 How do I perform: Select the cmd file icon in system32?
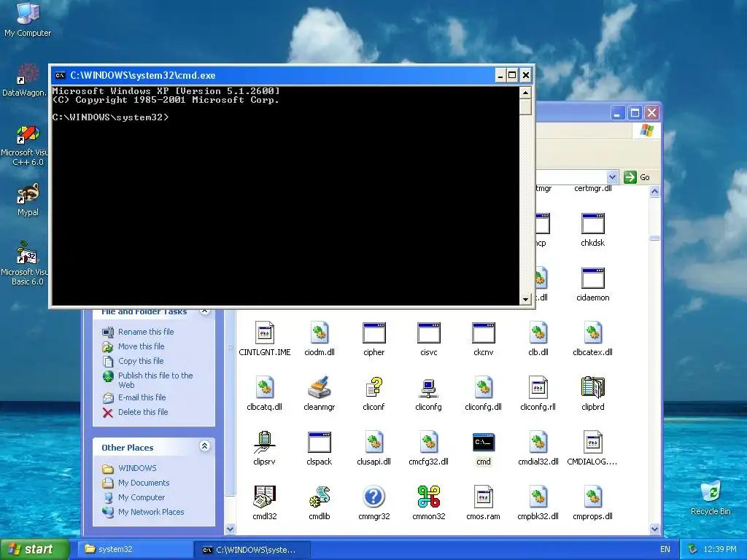483,443
